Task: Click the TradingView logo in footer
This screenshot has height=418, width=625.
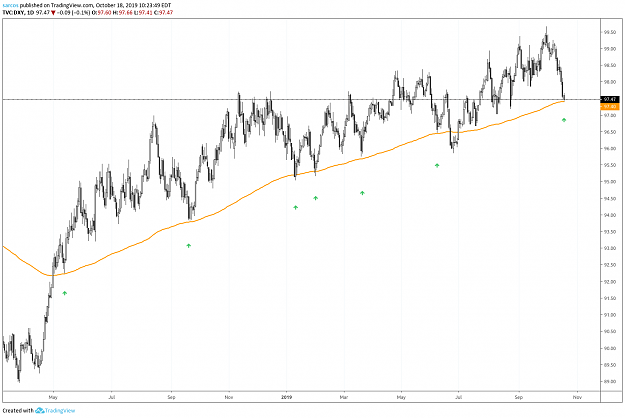Action: click(x=55, y=410)
